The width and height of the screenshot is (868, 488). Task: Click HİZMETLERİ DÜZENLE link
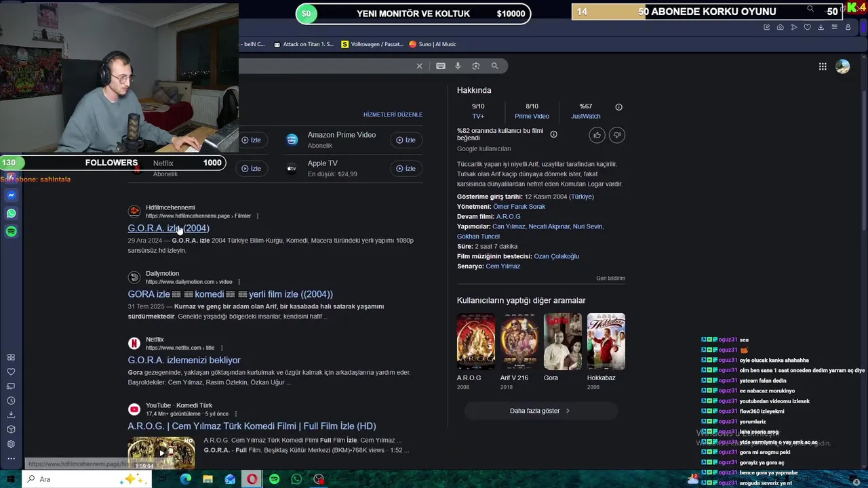tap(393, 115)
